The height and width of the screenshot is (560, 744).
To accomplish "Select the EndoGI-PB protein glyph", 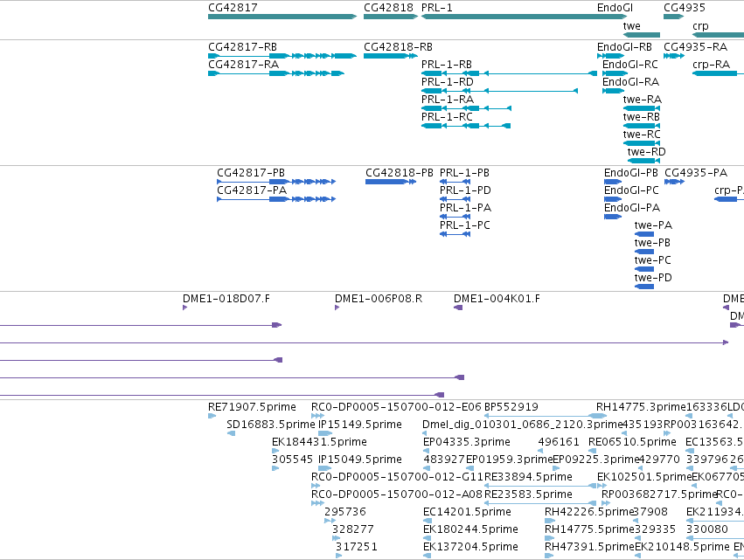I will (x=613, y=182).
